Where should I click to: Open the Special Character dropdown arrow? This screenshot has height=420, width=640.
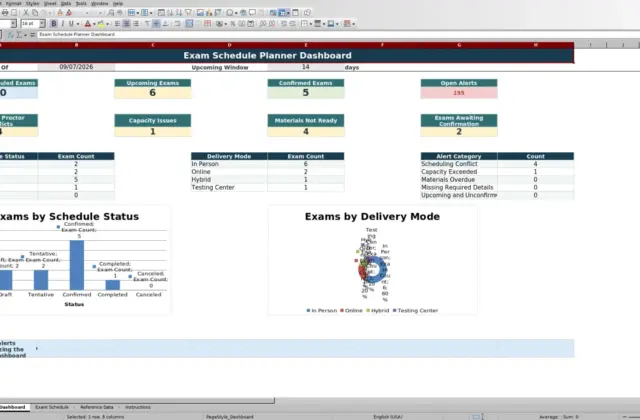point(236,13)
